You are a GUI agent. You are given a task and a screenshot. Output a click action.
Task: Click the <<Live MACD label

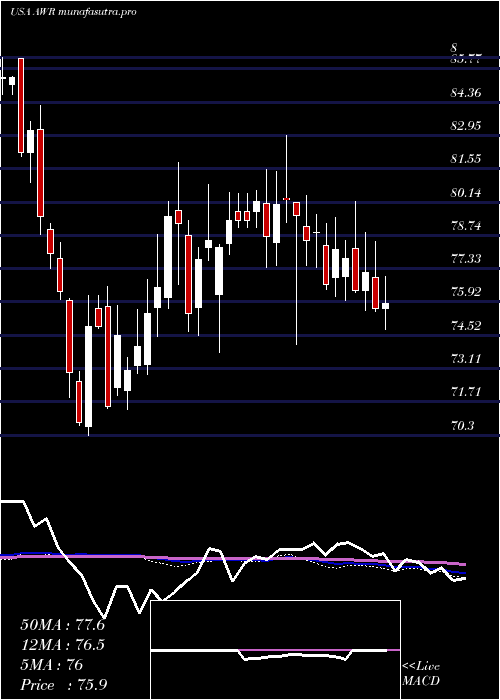(421, 674)
